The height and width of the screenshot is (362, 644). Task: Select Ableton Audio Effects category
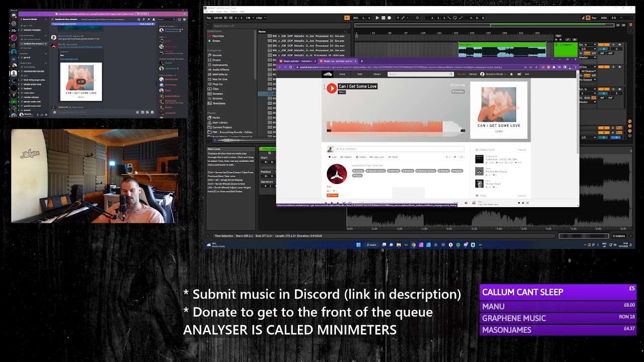[220, 69]
